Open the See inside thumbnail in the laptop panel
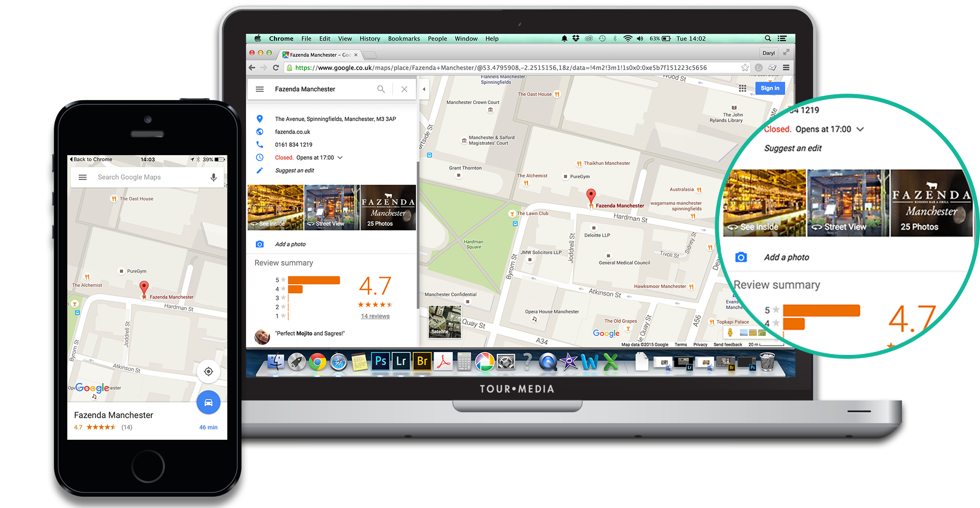The height and width of the screenshot is (508, 980). [x=275, y=208]
